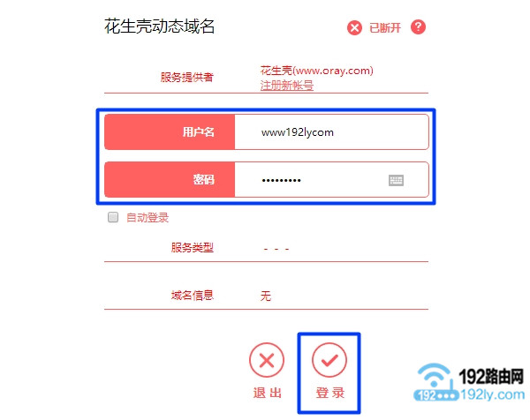Click the 192ly.com watermark text
530x420 pixels.
(492, 394)
